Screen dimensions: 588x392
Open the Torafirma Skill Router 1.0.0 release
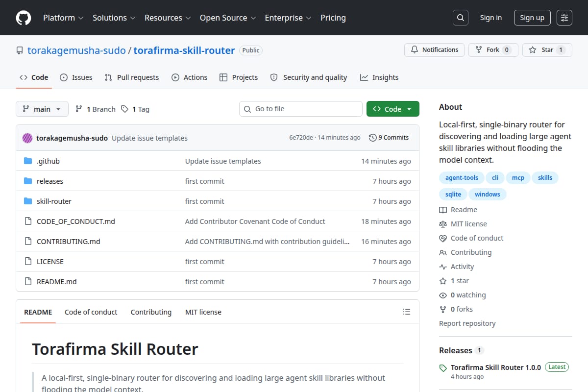(x=496, y=367)
